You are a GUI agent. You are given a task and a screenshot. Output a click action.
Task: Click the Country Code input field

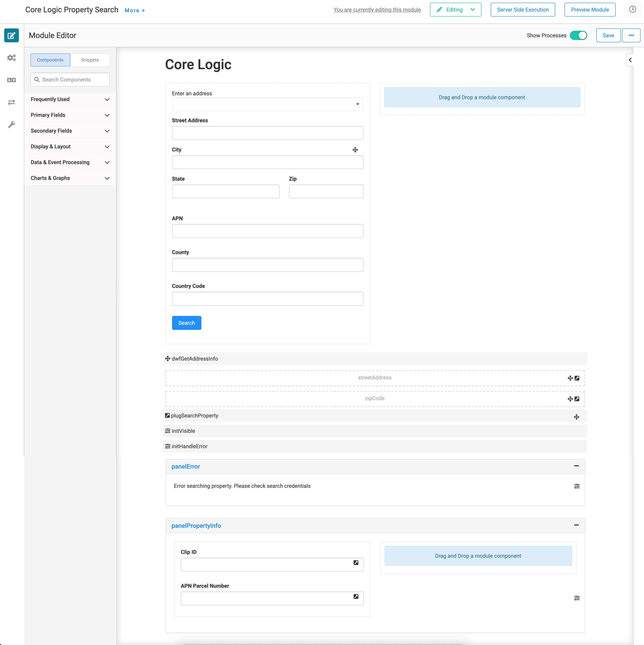pyautogui.click(x=268, y=298)
